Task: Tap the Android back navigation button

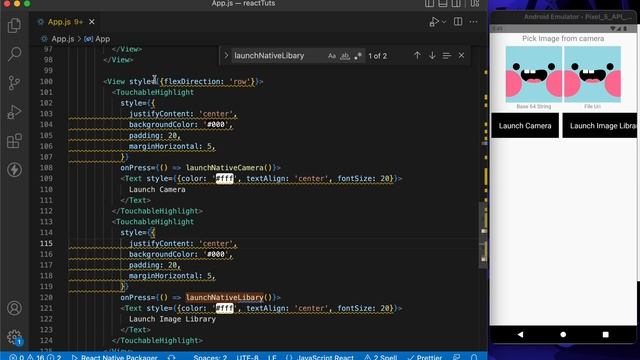Action: (520, 334)
